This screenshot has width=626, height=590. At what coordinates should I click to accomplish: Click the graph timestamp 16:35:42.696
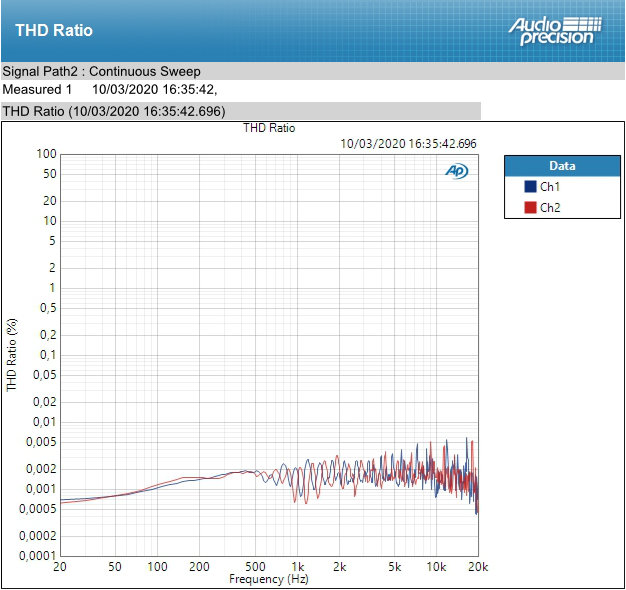[408, 143]
